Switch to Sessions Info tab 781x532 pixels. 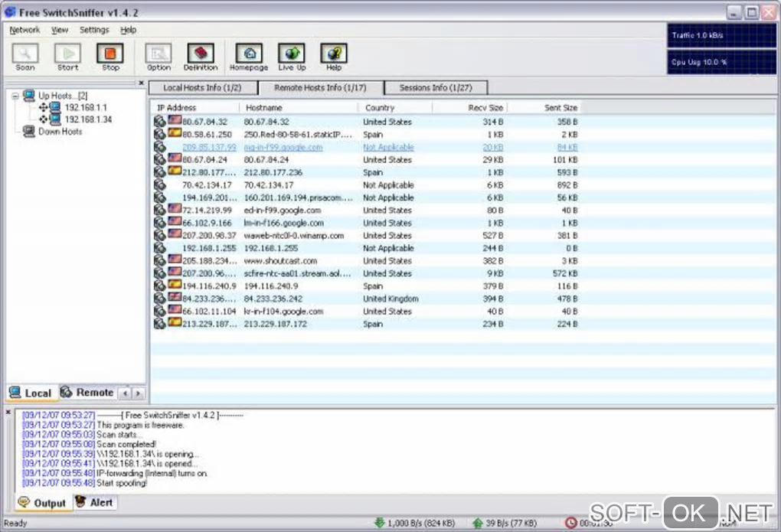coord(436,88)
